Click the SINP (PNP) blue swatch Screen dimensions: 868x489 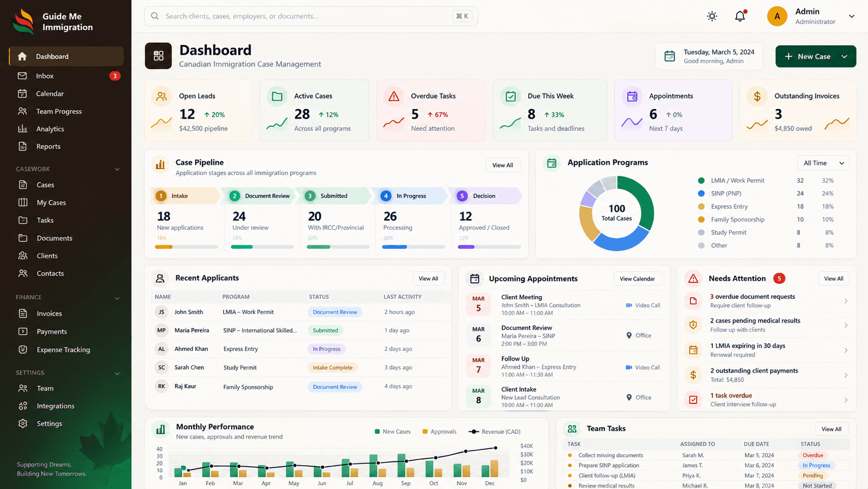pos(701,193)
